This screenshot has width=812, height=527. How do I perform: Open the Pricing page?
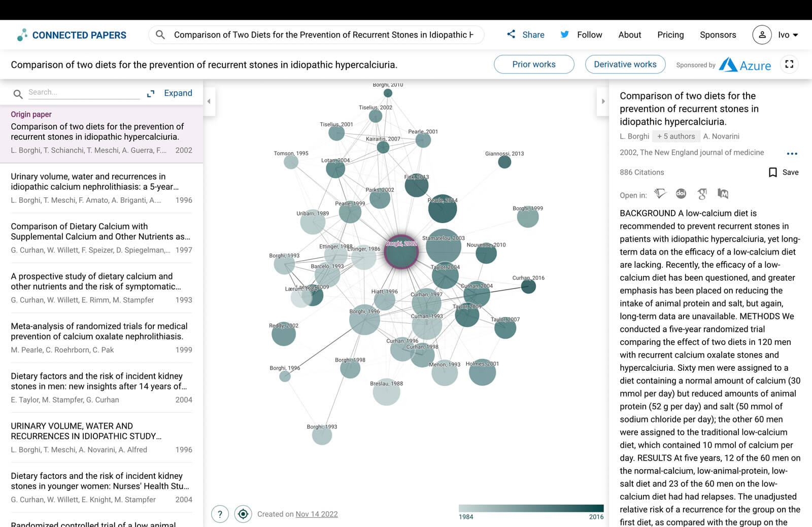(670, 35)
